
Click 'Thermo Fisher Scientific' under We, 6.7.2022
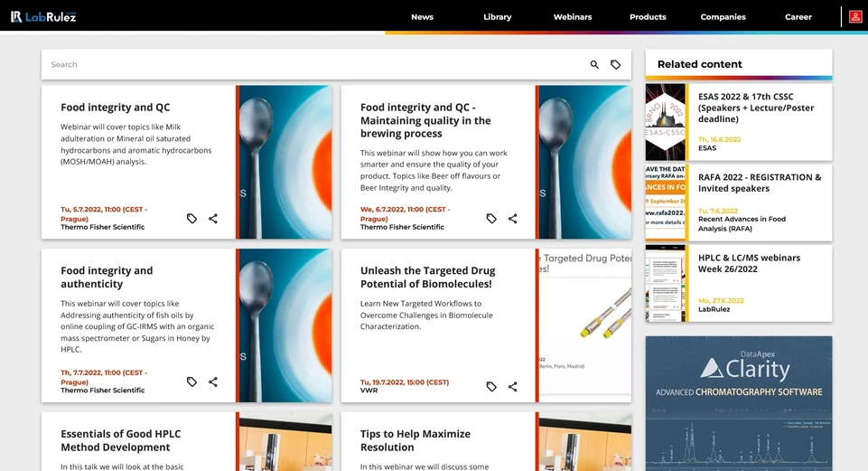pos(402,227)
